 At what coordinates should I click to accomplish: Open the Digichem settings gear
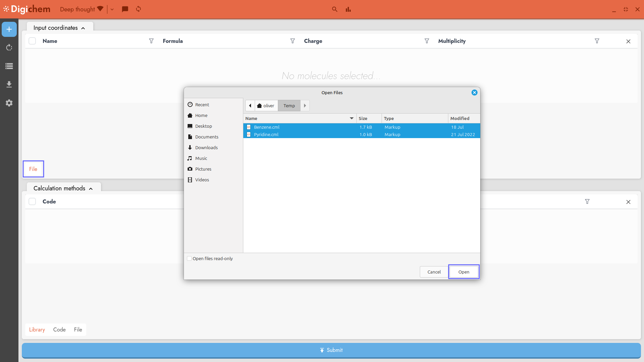pos(9,103)
